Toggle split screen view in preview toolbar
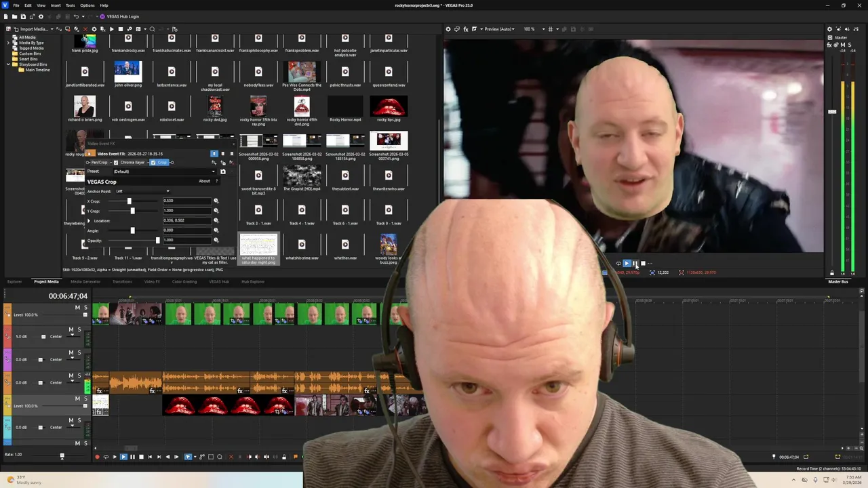 point(474,29)
